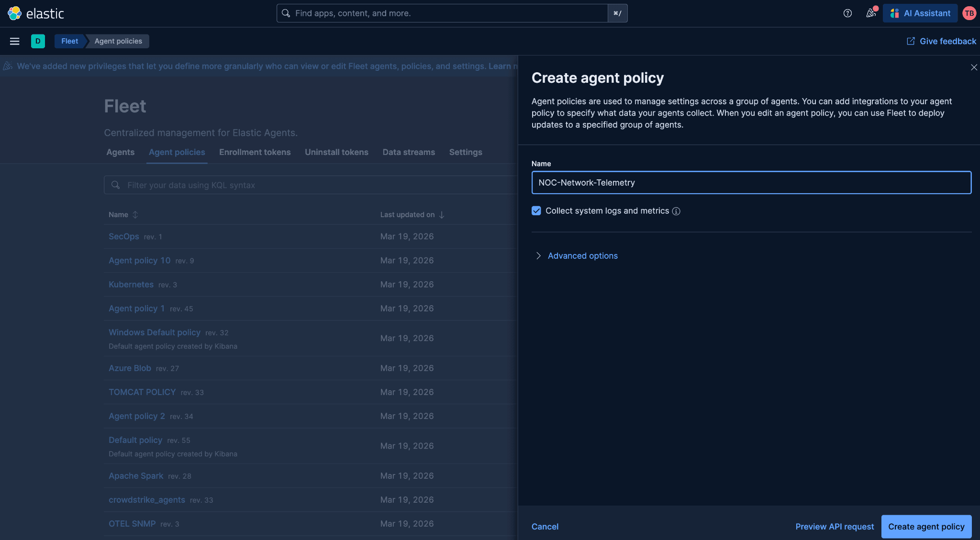This screenshot has height=540, width=980.
Task: Sort by the Name column arrow
Action: pos(135,215)
